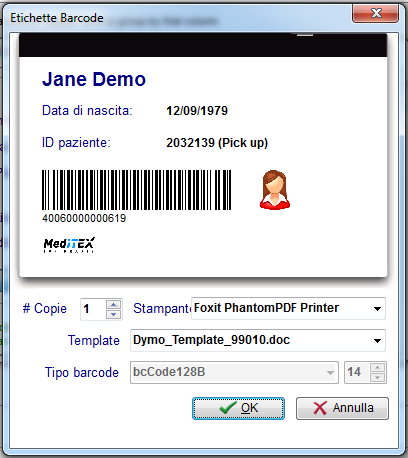Click the Foxit PhantomPDF Printer value

266,308
